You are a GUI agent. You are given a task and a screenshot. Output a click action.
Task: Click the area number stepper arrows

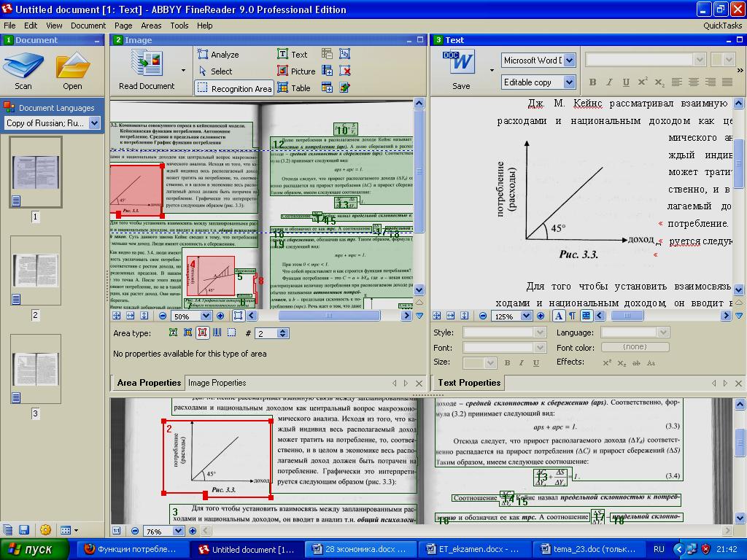282,333
